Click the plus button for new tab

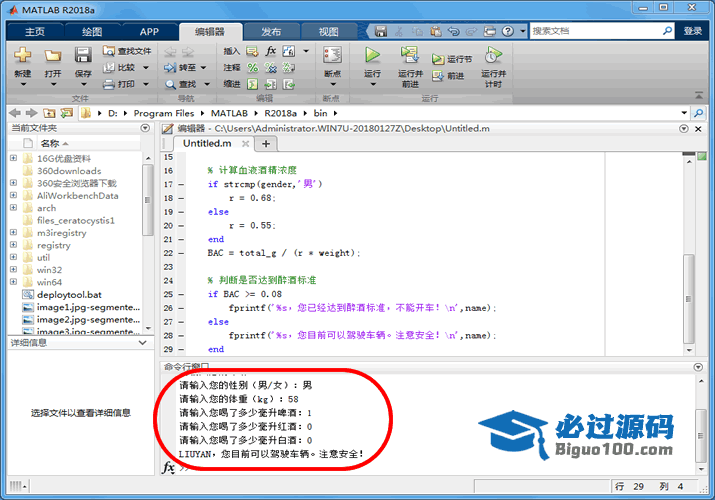(266, 144)
